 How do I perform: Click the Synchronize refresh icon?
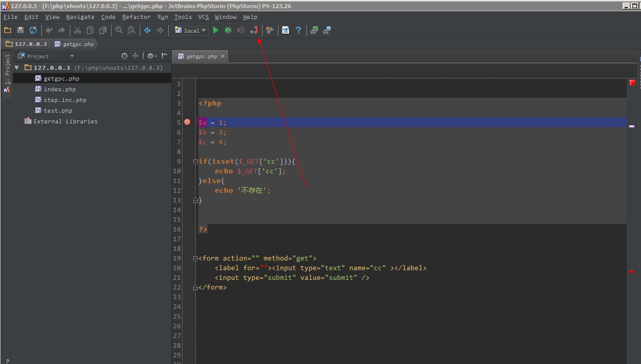click(33, 31)
